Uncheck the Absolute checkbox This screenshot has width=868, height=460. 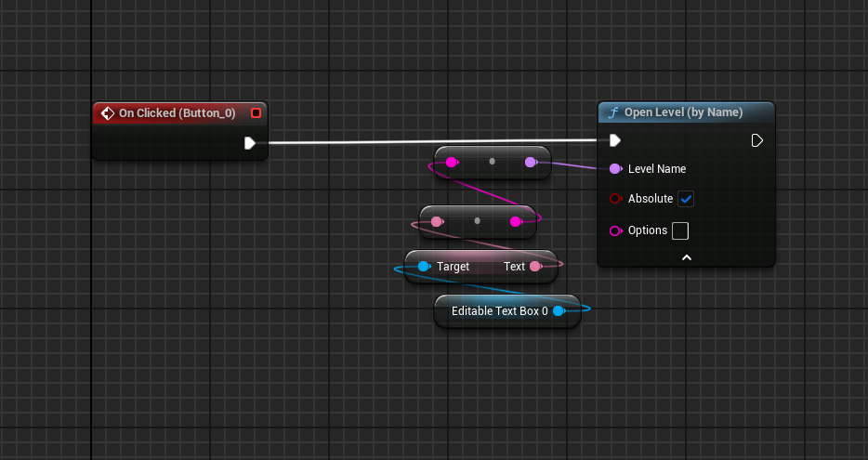pyautogui.click(x=686, y=199)
